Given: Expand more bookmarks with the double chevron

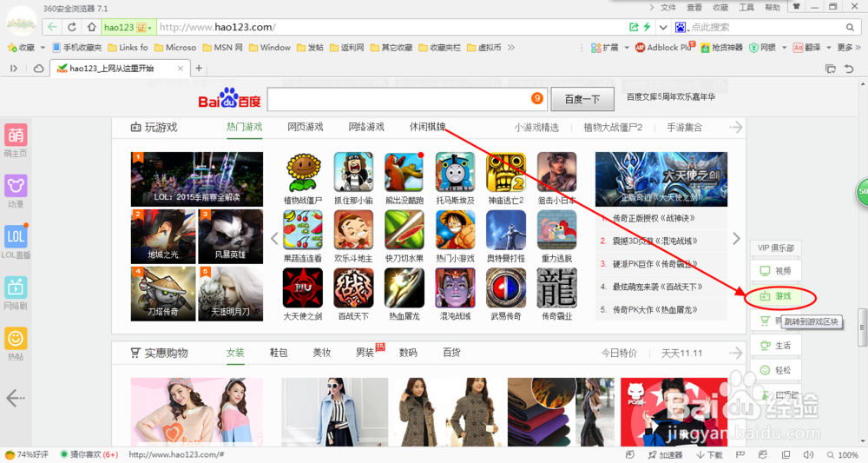Looking at the screenshot, I should coord(511,48).
